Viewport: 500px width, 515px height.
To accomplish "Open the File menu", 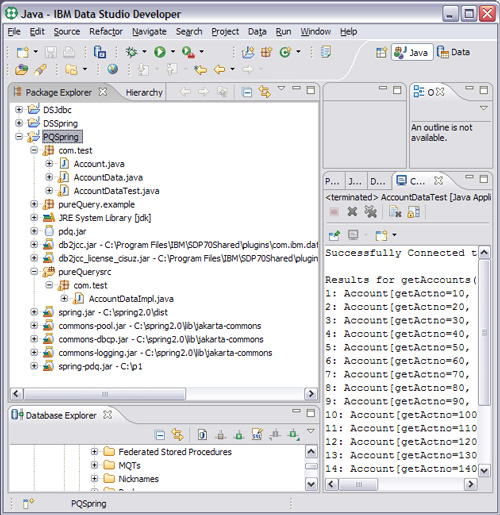I will [x=14, y=32].
